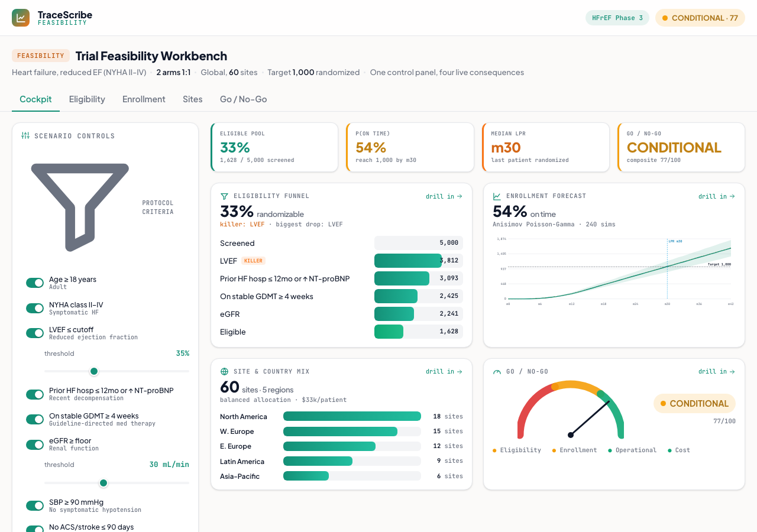Drill in to Eligibility Funnel
Image resolution: width=757 pixels, height=532 pixels.
(444, 196)
